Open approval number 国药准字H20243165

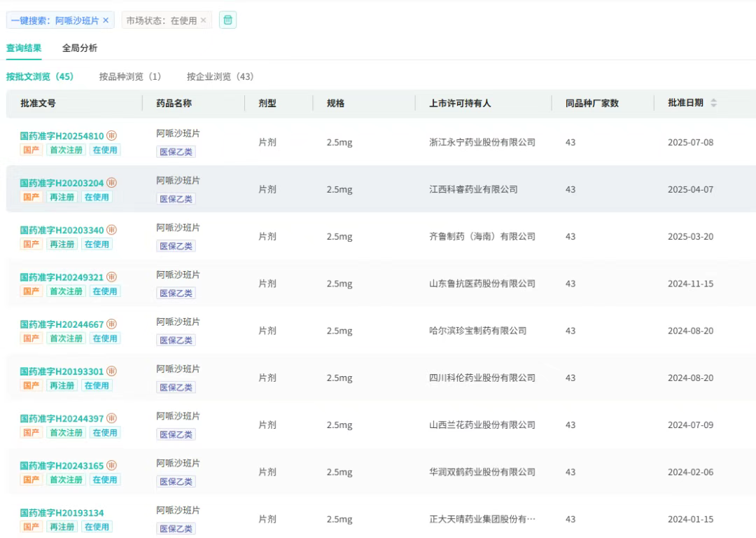62,466
